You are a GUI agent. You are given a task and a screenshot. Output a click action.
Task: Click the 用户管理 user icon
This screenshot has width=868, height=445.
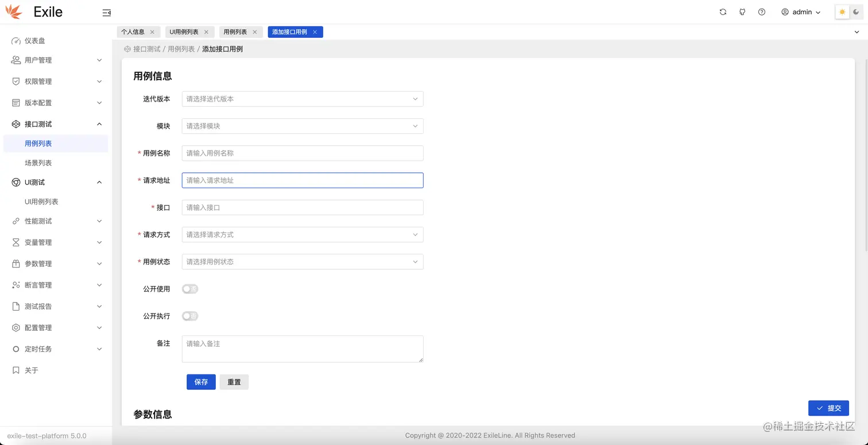click(16, 60)
